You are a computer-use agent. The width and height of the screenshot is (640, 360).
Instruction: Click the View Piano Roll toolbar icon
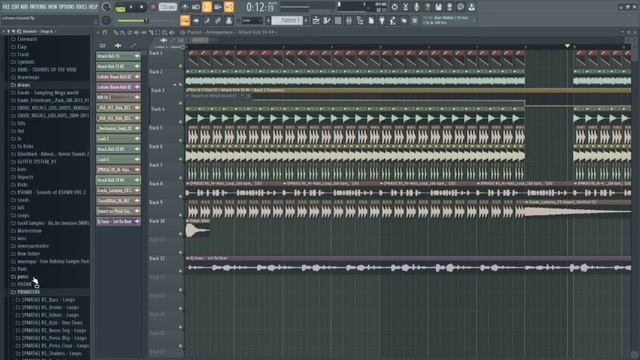[327, 20]
